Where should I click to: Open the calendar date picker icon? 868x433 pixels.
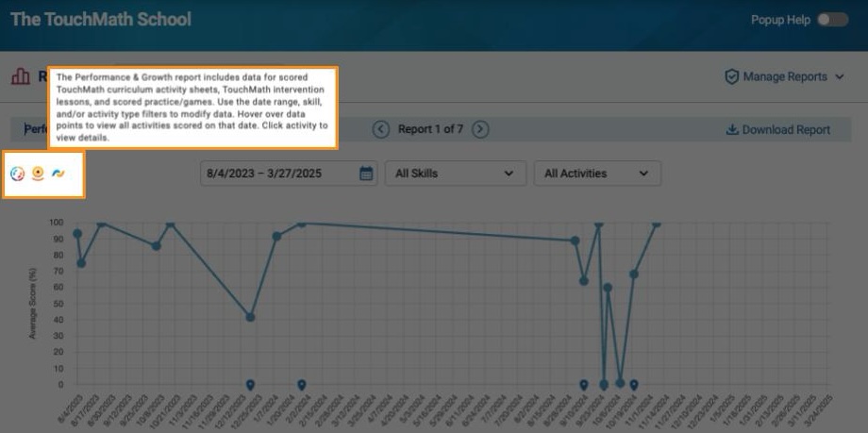[x=366, y=174]
